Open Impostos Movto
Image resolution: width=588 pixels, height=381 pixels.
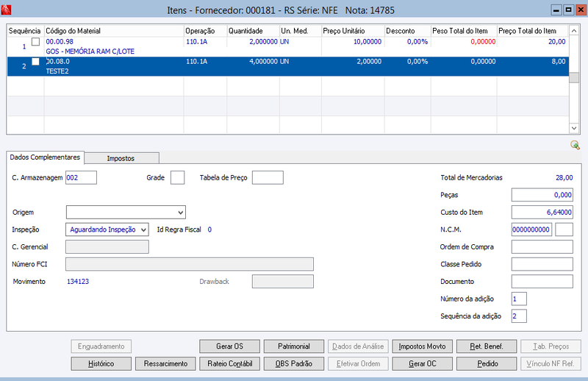pos(422,346)
